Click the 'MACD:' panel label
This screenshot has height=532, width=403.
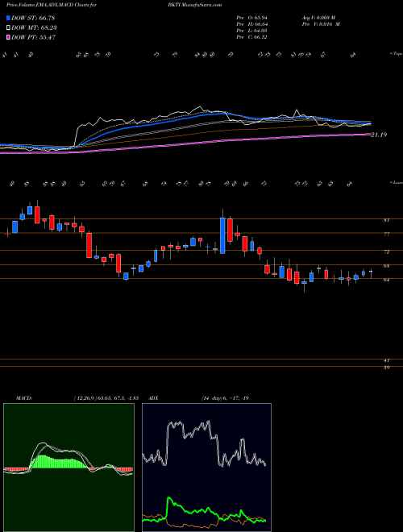click(x=24, y=398)
